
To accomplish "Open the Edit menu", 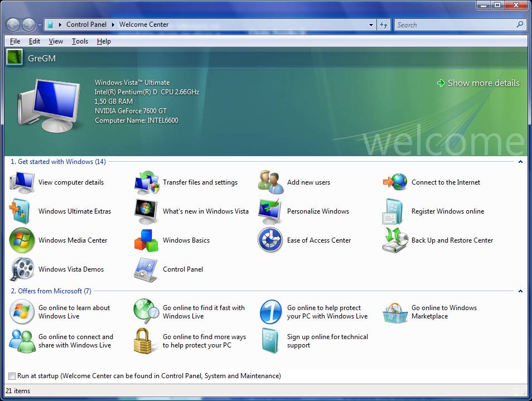I will (x=34, y=41).
